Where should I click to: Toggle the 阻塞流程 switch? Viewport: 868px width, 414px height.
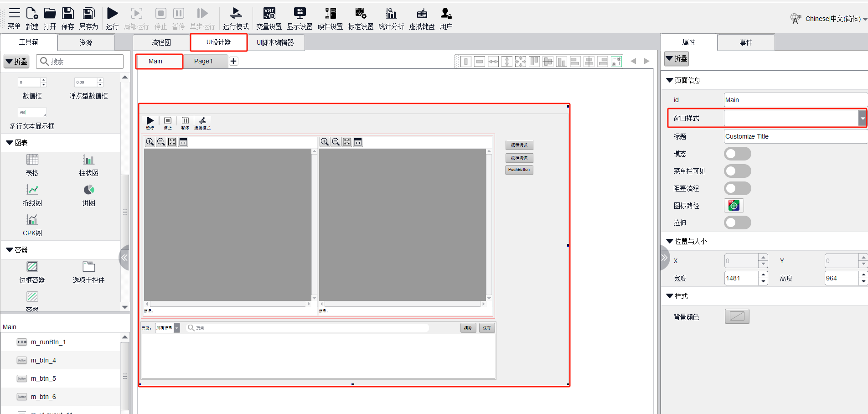tap(737, 188)
